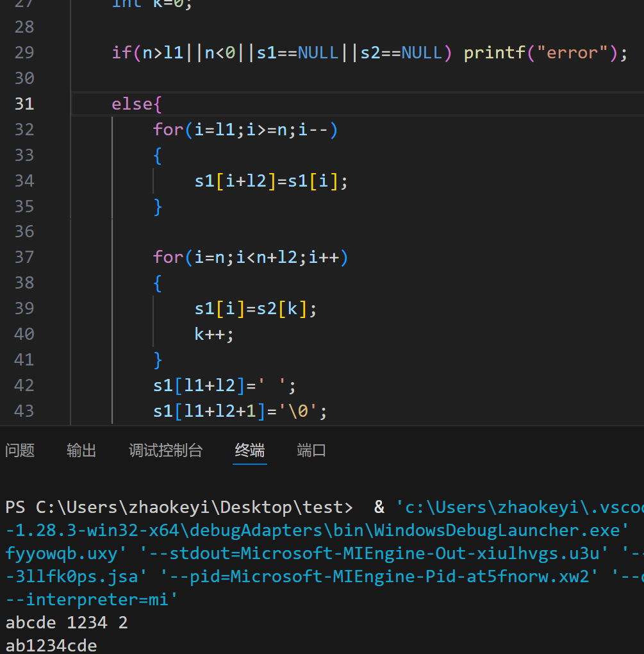This screenshot has height=654, width=644.
Task: Open the 调试控制台 tab
Action: [165, 451]
